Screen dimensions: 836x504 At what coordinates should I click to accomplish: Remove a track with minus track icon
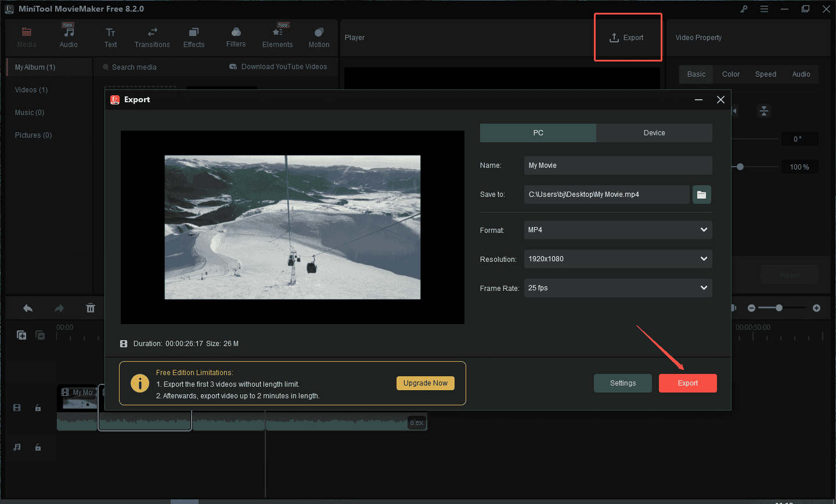tap(40, 335)
